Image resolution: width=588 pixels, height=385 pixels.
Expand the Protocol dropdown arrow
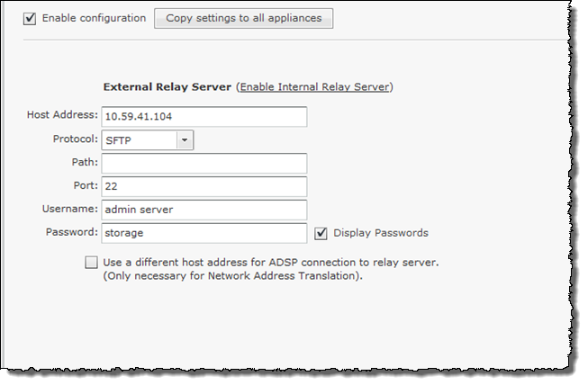tap(185, 140)
